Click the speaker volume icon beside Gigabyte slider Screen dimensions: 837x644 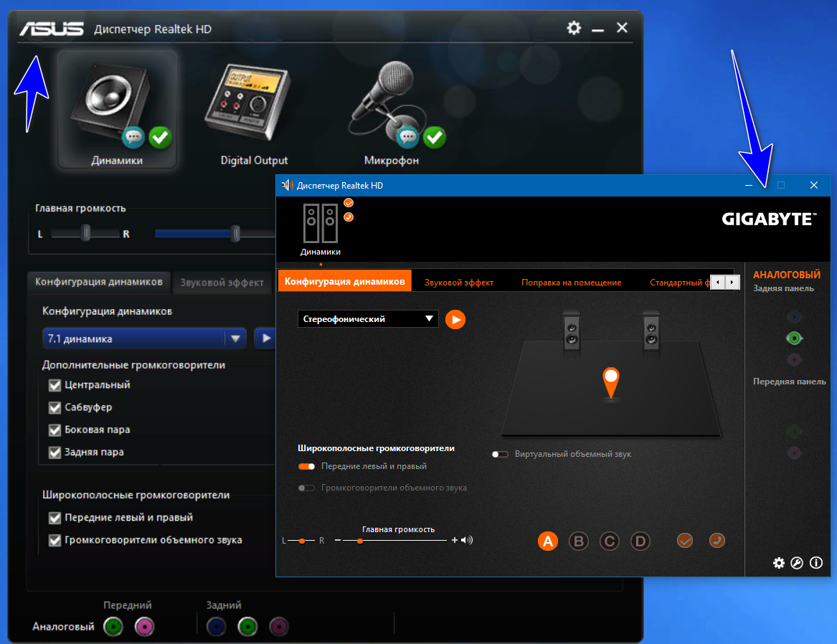click(x=467, y=541)
